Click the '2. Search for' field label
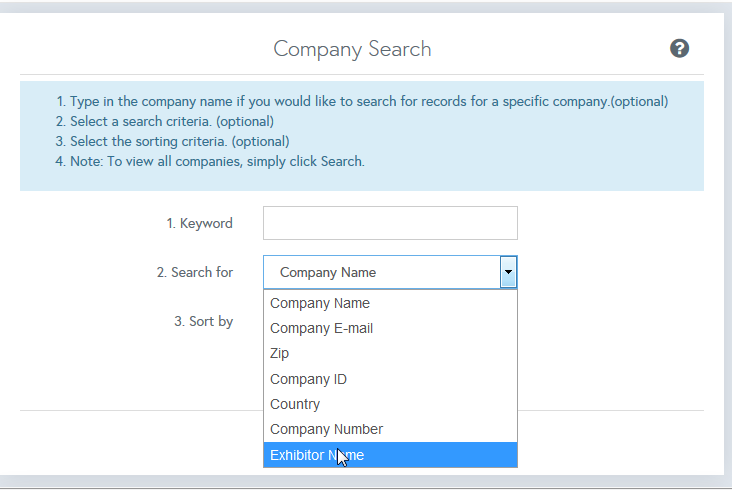The width and height of the screenshot is (732, 490). pos(195,272)
